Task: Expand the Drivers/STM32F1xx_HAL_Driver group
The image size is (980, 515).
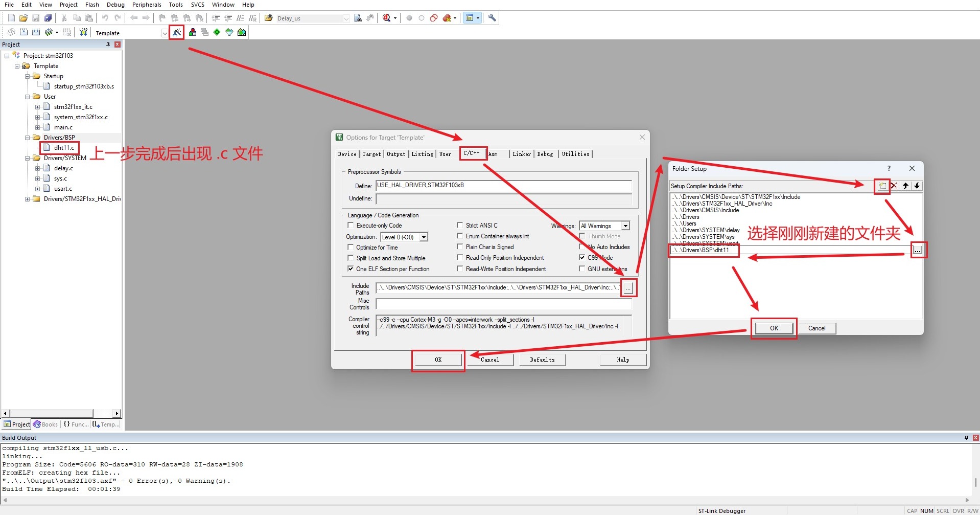Action: 28,199
